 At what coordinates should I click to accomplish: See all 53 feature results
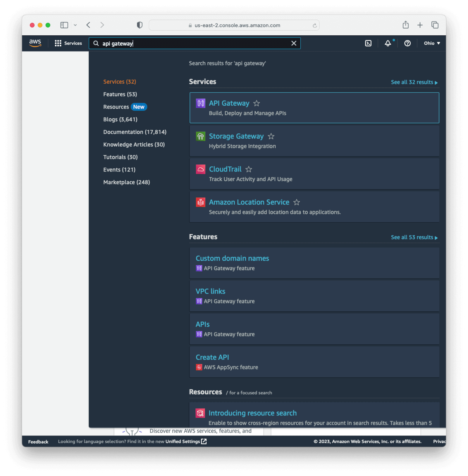[414, 237]
